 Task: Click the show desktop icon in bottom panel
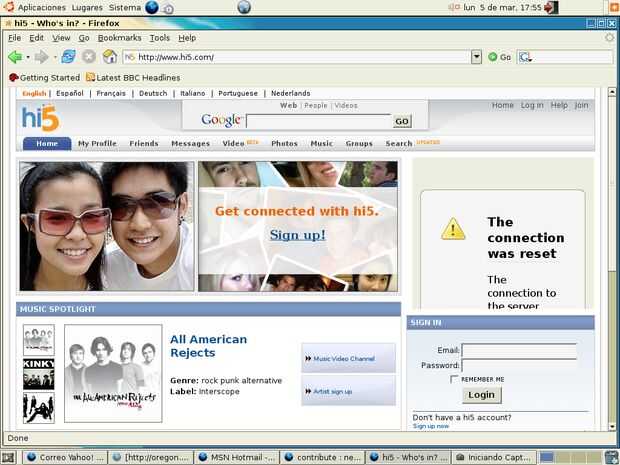coord(8,457)
